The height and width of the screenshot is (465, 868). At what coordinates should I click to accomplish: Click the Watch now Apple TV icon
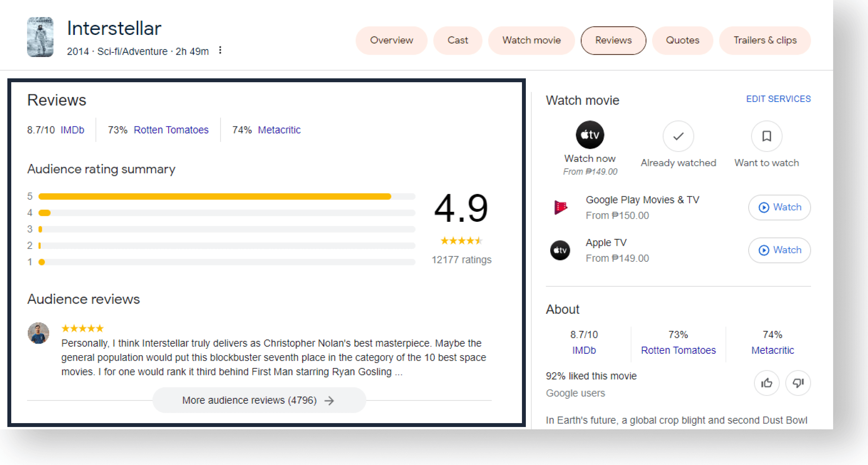[x=590, y=135]
